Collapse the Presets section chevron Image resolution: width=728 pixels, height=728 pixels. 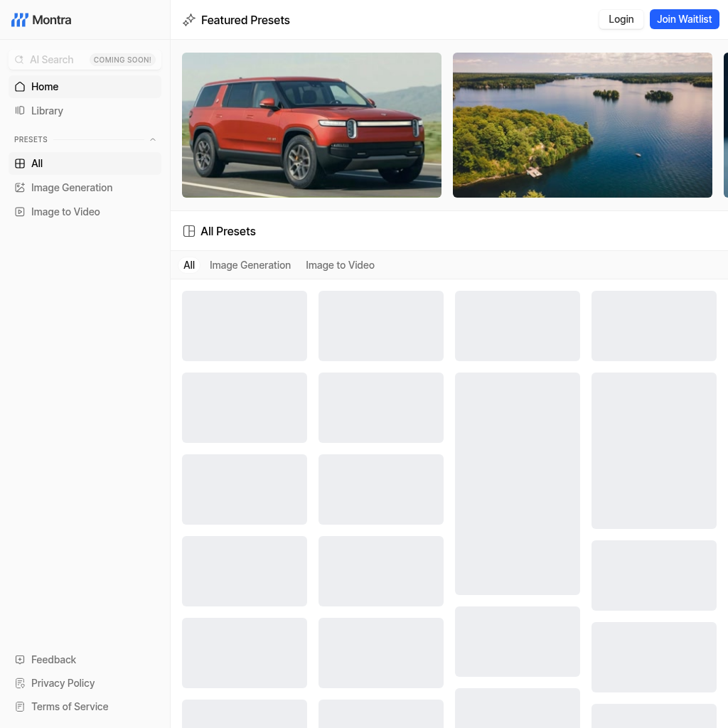[153, 140]
